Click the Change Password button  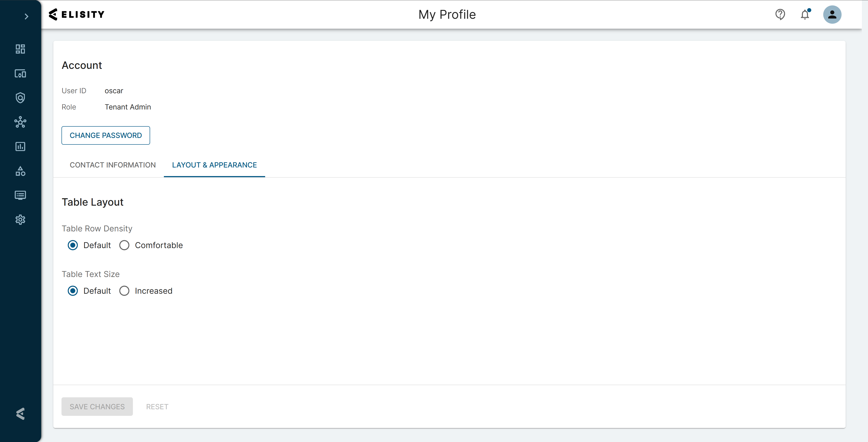tap(106, 135)
